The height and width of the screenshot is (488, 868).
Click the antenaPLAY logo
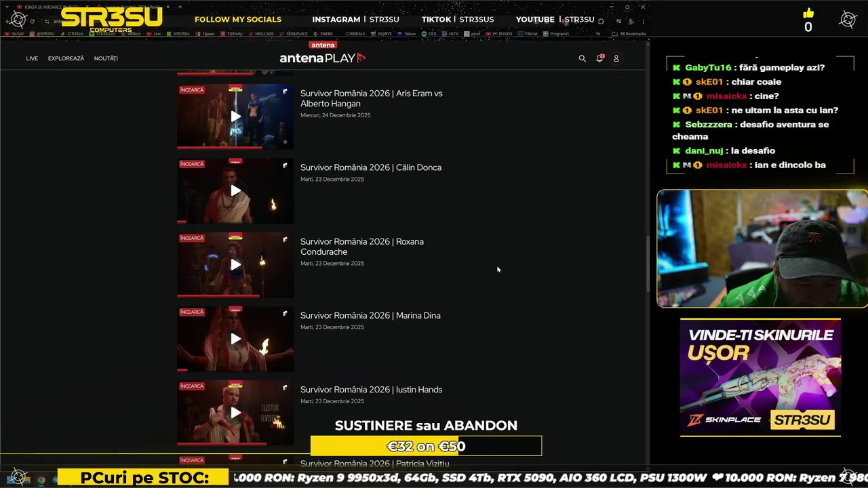pyautogui.click(x=323, y=58)
